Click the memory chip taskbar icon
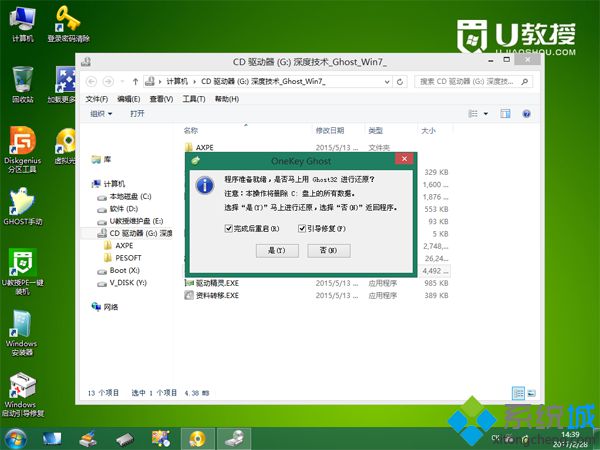Image resolution: width=600 pixels, height=450 pixels. [x=124, y=439]
